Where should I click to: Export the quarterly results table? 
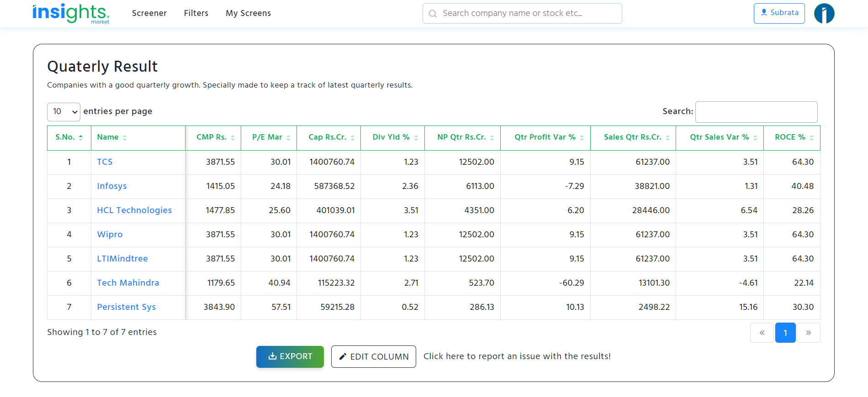[x=290, y=356]
